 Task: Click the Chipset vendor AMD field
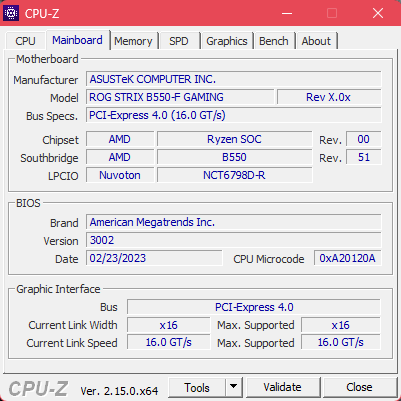coord(120,139)
